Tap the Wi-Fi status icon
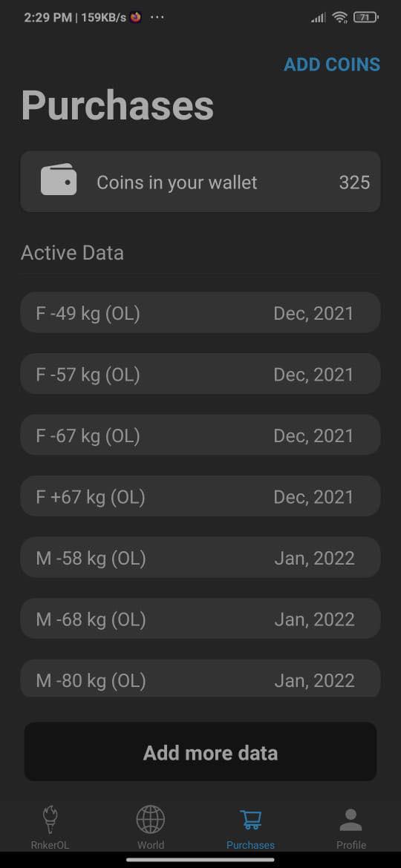The width and height of the screenshot is (401, 868). pyautogui.click(x=339, y=18)
